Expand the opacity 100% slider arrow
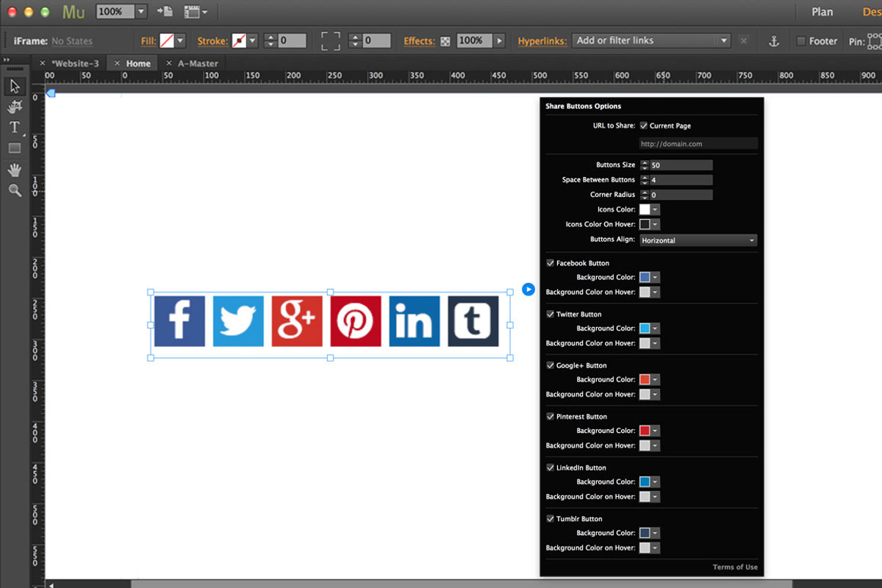882x588 pixels. [x=500, y=41]
